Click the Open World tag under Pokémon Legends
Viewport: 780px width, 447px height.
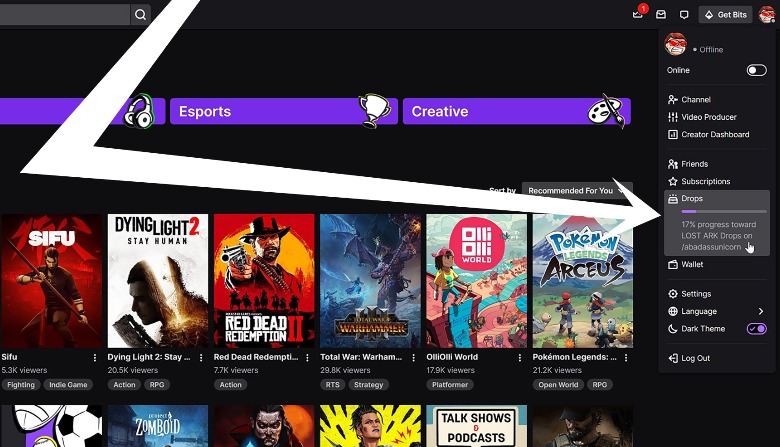(x=558, y=385)
